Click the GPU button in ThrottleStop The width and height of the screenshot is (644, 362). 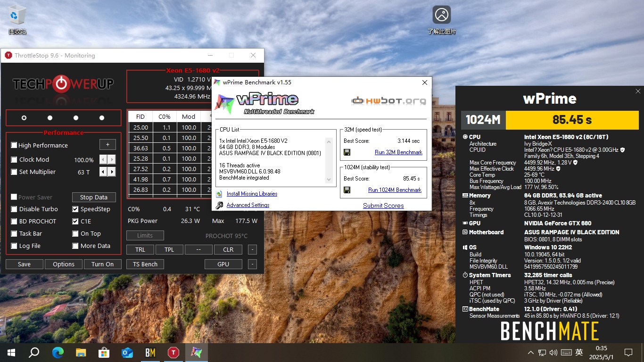[223, 264]
